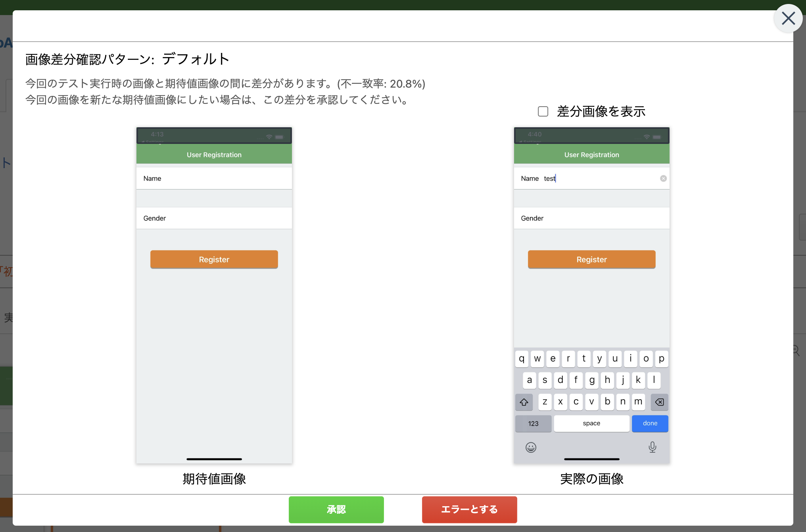Enable the 差分画像を表示 checkbox
Viewport: 806px width, 532px height.
[543, 111]
